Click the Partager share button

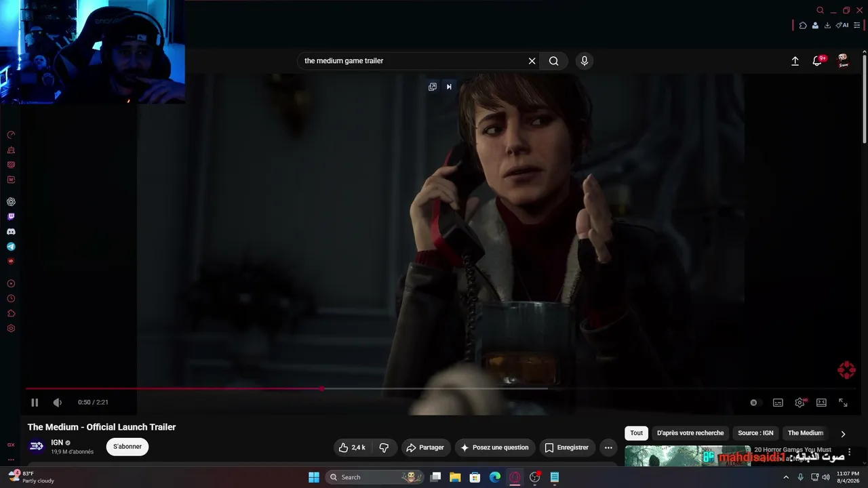tap(425, 447)
